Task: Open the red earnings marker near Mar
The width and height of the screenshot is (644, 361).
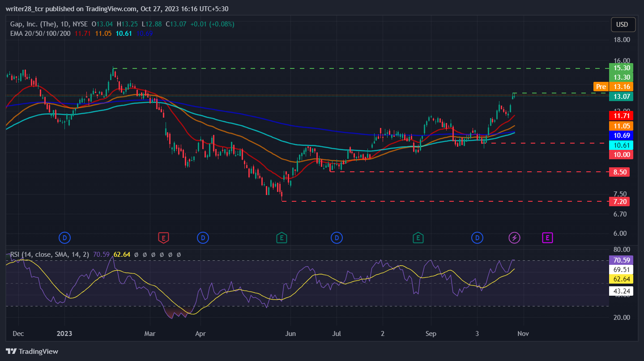Action: click(163, 238)
